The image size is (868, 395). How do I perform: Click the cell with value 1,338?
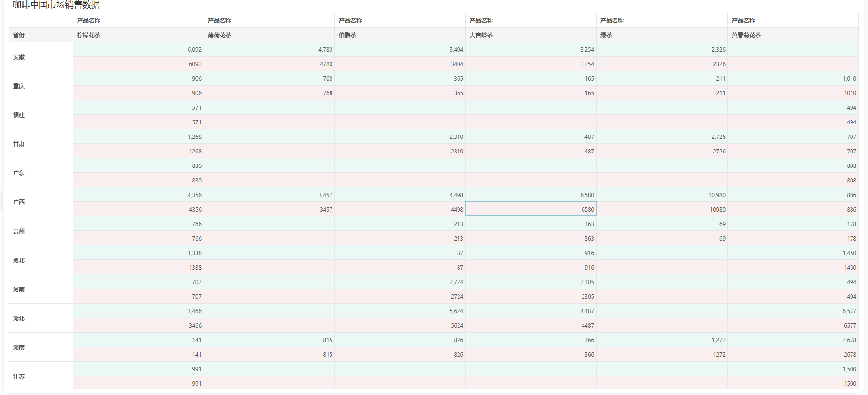tap(138, 253)
